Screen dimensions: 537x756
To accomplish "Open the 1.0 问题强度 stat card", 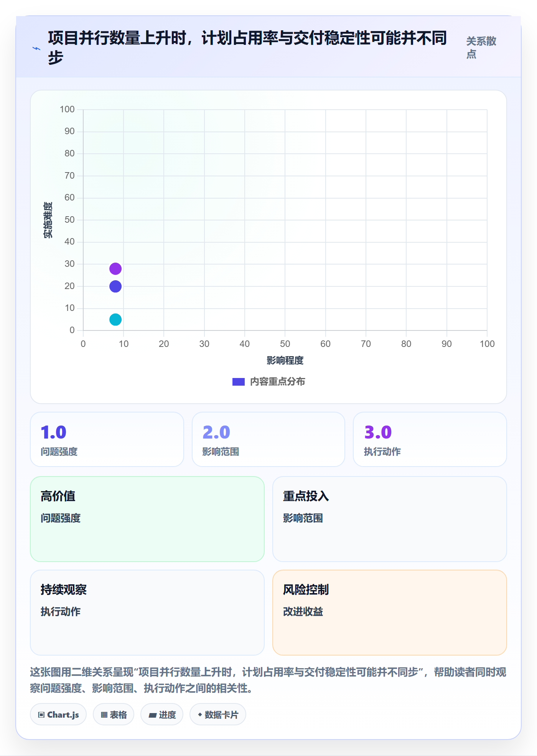I will point(107,439).
